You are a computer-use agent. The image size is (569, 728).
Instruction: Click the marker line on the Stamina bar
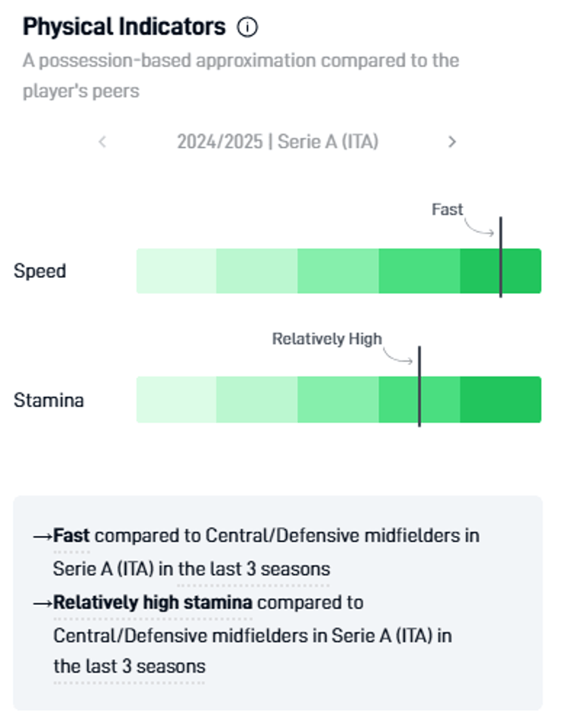(x=420, y=387)
